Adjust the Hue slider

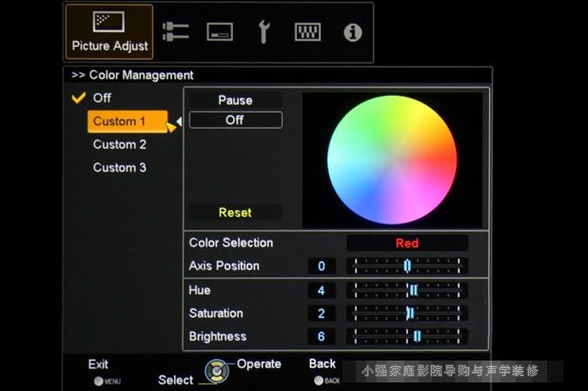click(406, 290)
